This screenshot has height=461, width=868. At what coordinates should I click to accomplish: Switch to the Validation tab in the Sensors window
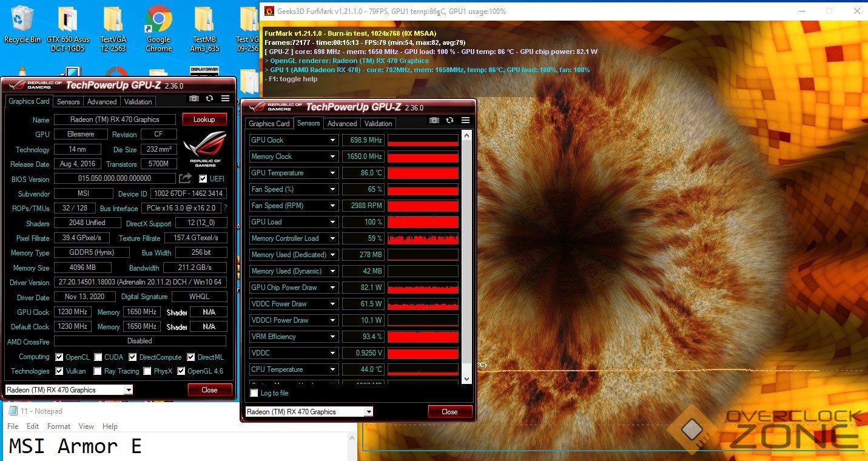pos(378,123)
